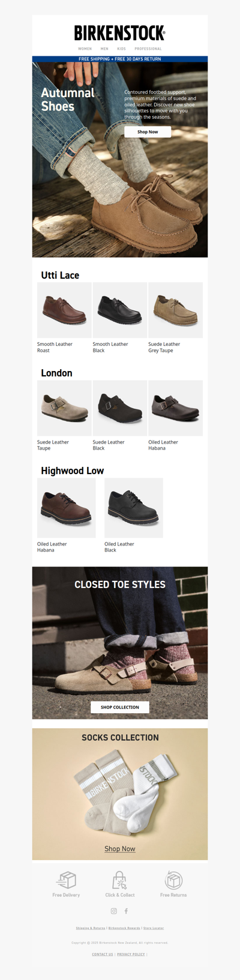
Task: Open the Instagram icon in footer
Action: click(113, 911)
